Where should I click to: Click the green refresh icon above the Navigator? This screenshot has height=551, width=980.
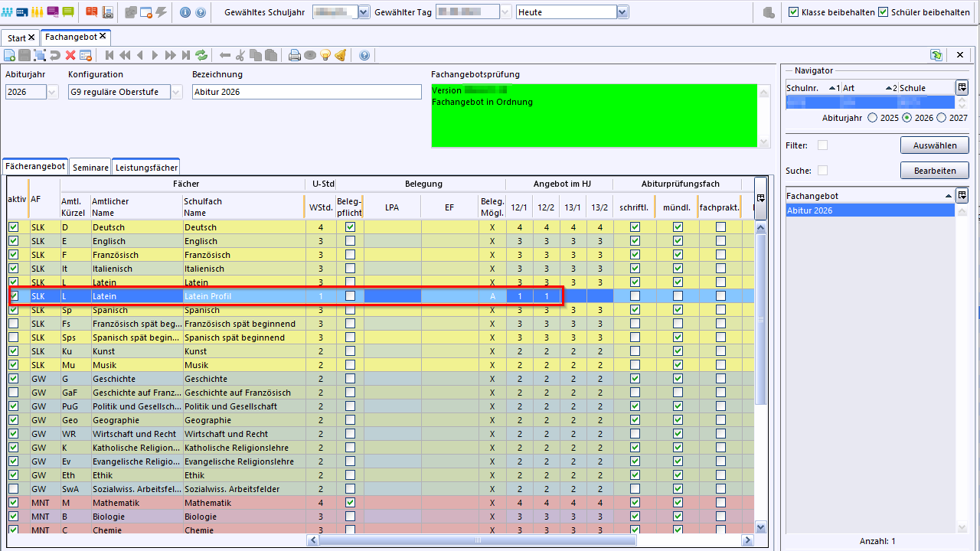pyautogui.click(x=936, y=55)
